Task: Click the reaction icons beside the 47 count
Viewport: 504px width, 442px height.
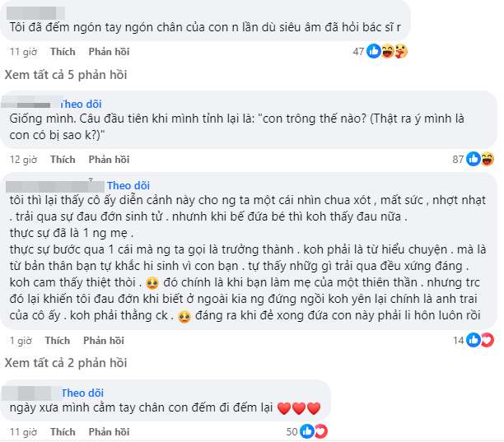Action: pyautogui.click(x=389, y=51)
